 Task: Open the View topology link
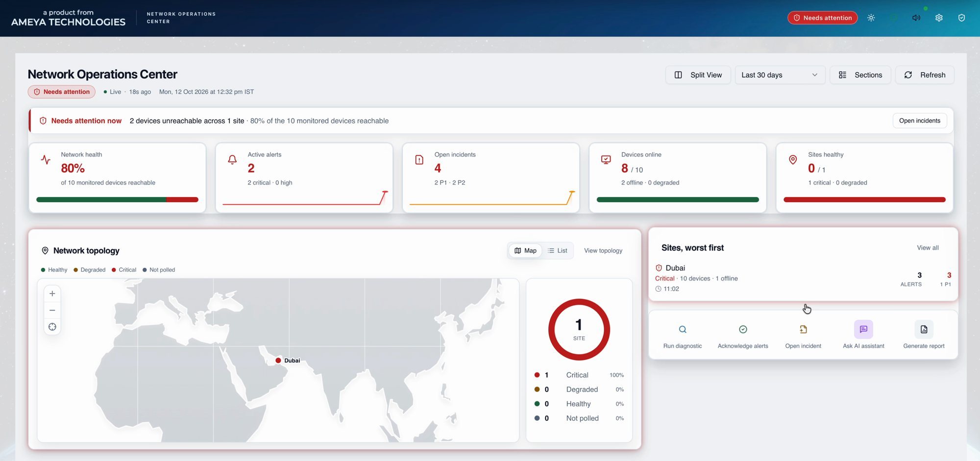coord(603,251)
